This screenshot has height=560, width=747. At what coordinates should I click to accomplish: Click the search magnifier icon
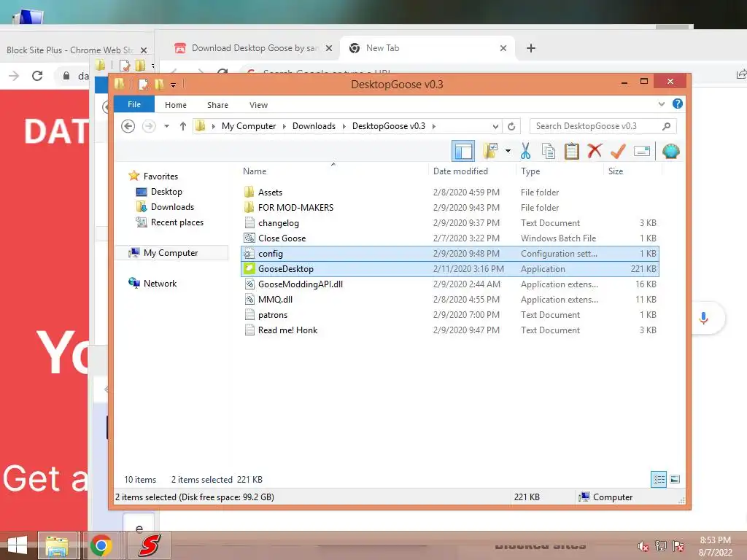(x=667, y=126)
